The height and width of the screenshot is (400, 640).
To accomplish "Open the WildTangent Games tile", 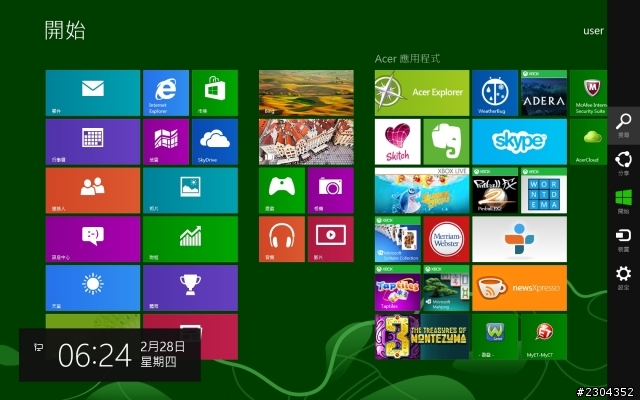I will coord(495,337).
